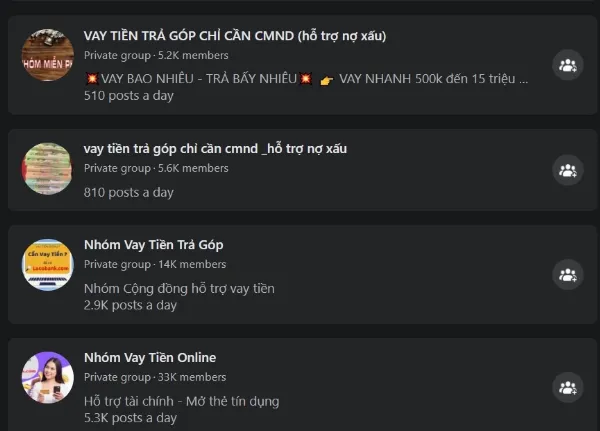Click the 5.3K posts a day text
600x431 pixels.
point(130,418)
